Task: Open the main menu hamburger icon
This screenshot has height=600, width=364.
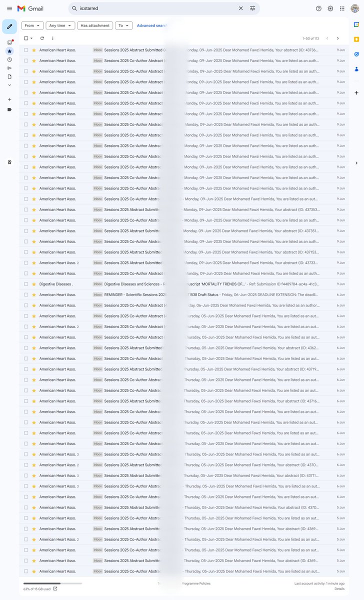Action: pos(9,8)
